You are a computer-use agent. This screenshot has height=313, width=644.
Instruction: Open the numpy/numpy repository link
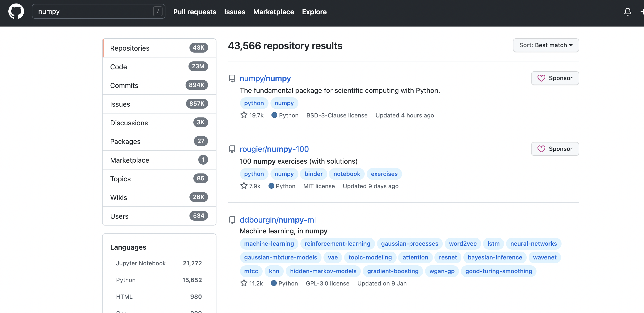click(x=265, y=78)
